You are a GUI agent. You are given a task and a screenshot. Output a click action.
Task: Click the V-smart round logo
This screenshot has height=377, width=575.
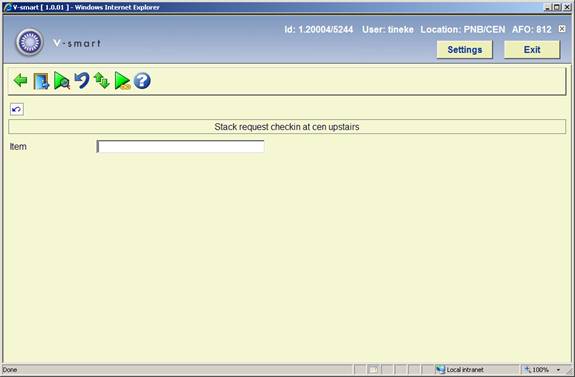30,42
